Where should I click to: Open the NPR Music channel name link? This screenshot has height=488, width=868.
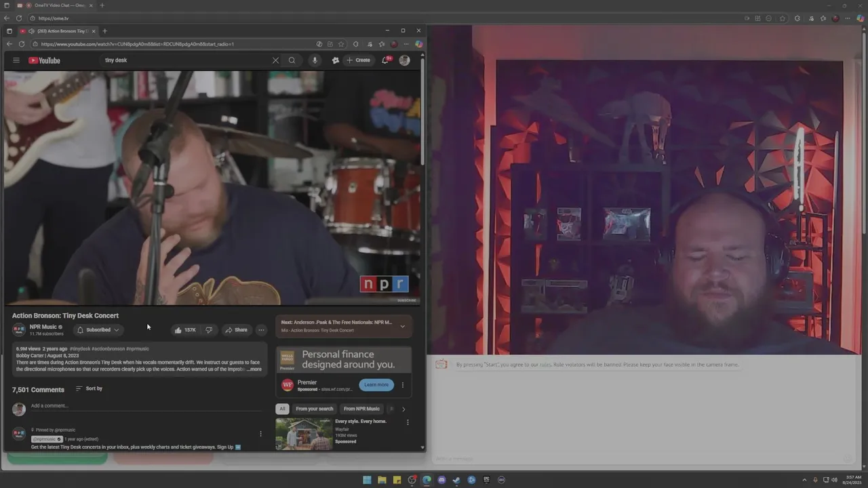(x=43, y=327)
